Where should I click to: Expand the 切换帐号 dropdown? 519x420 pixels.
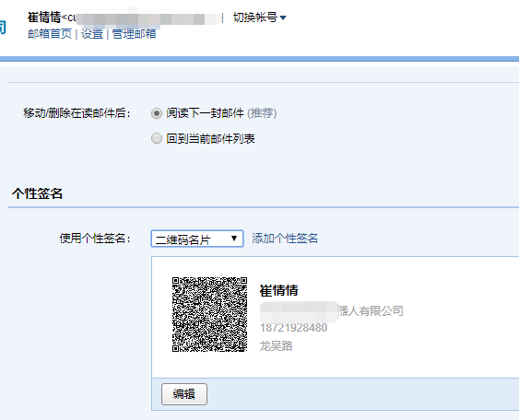tap(260, 17)
